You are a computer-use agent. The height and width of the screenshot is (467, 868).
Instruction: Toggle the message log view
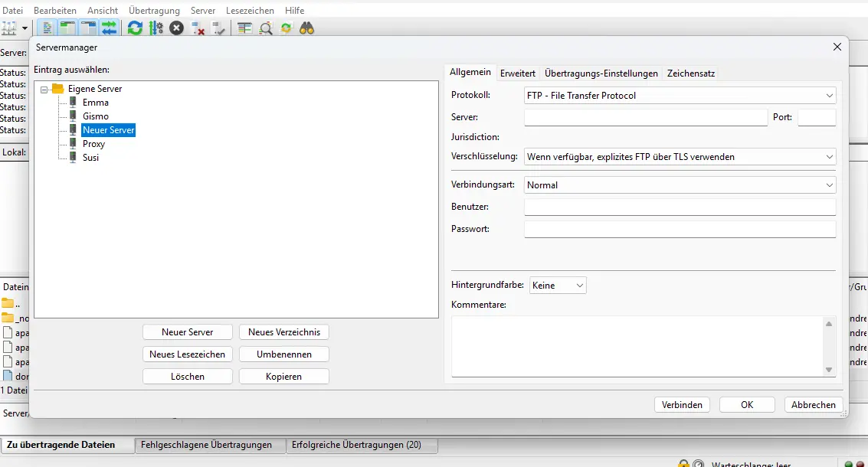46,28
